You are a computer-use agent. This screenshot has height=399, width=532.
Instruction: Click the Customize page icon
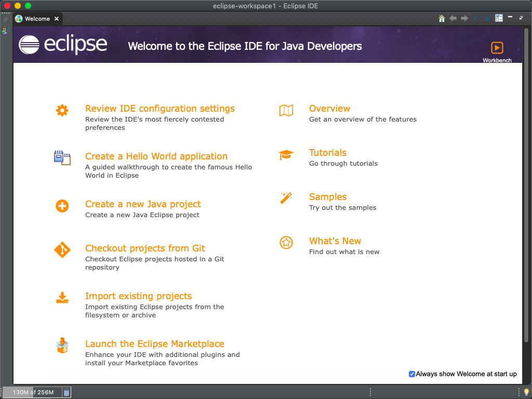[x=499, y=18]
